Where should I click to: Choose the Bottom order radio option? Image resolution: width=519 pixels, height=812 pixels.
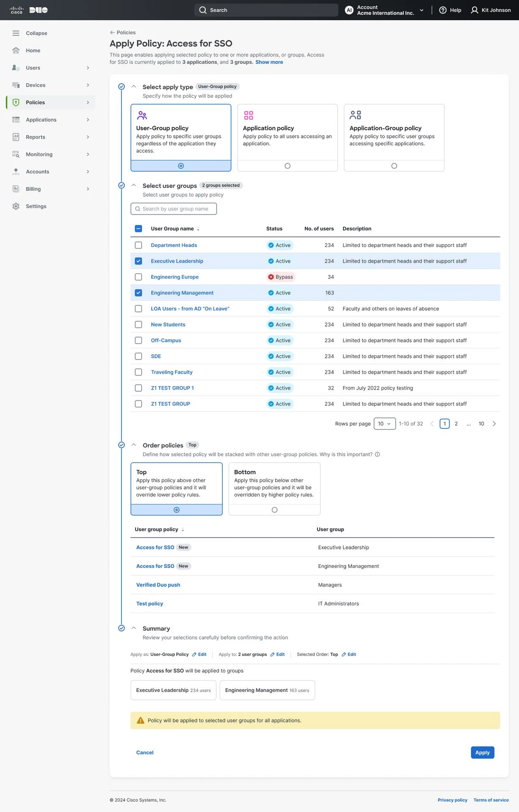(275, 510)
